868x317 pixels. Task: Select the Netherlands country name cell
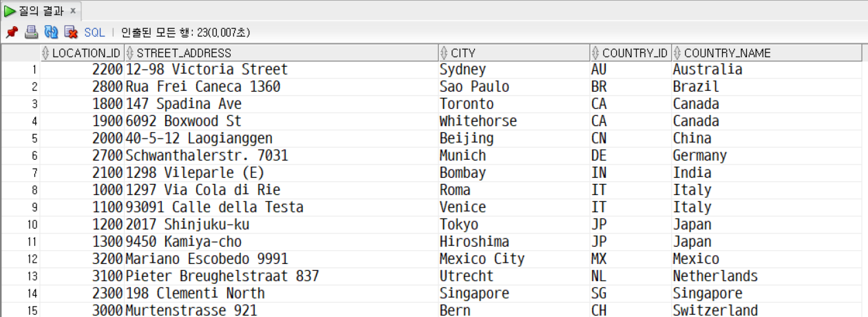click(767, 276)
